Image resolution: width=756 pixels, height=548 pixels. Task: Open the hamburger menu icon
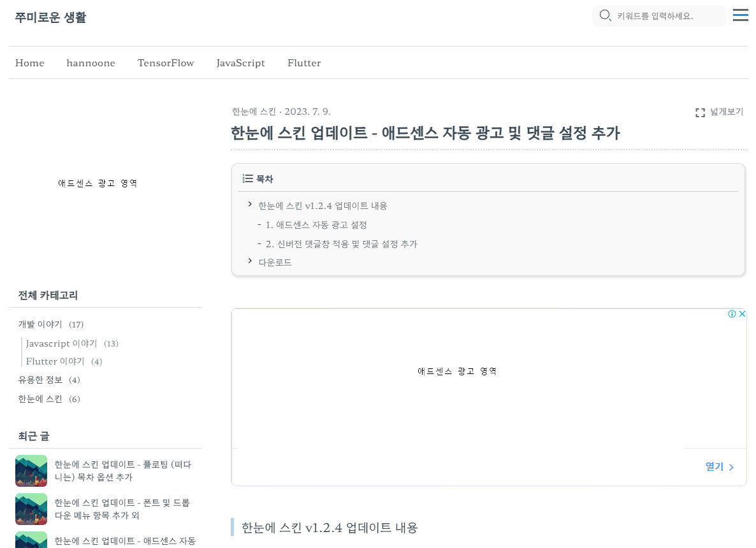[741, 15]
